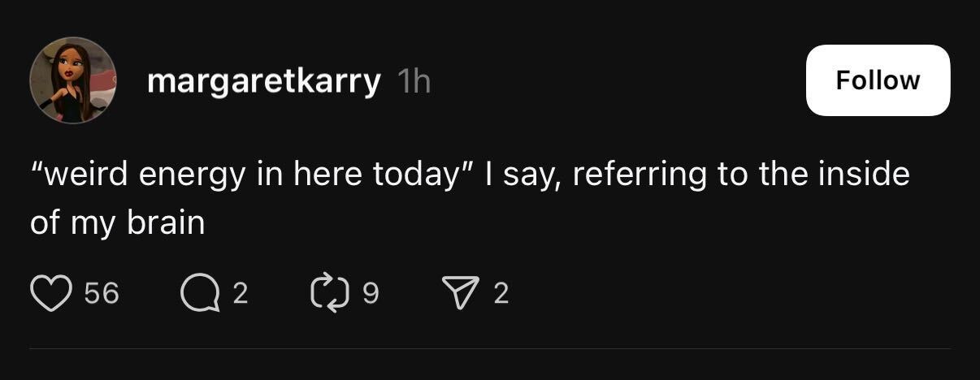
Task: Click the repost count 9
Action: click(x=370, y=293)
